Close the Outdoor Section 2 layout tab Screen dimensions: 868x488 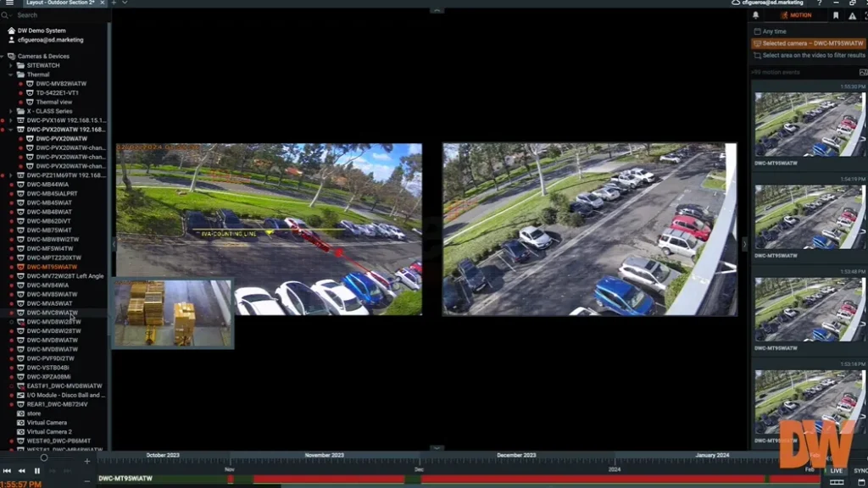pos(103,3)
